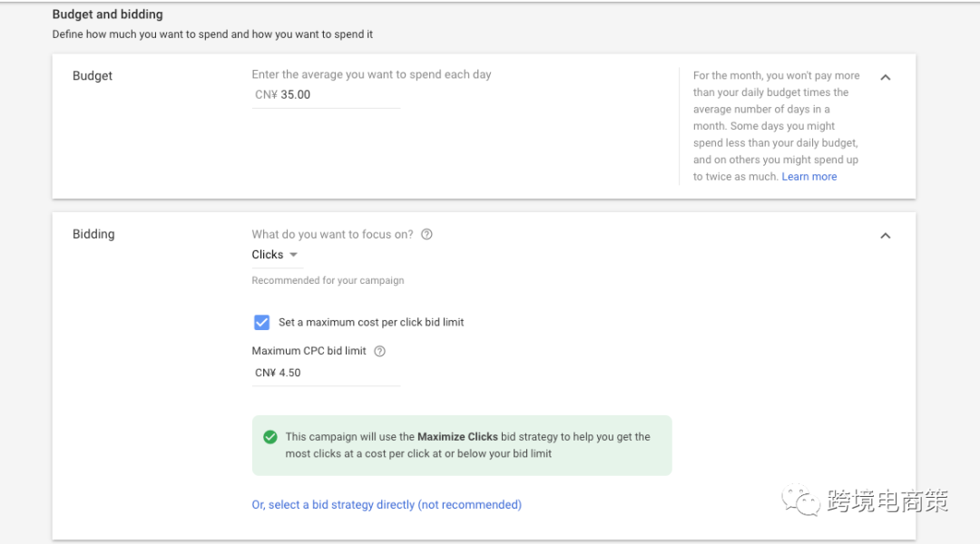Click the Bidding section title
Viewport: 980px width, 544px height.
click(93, 234)
